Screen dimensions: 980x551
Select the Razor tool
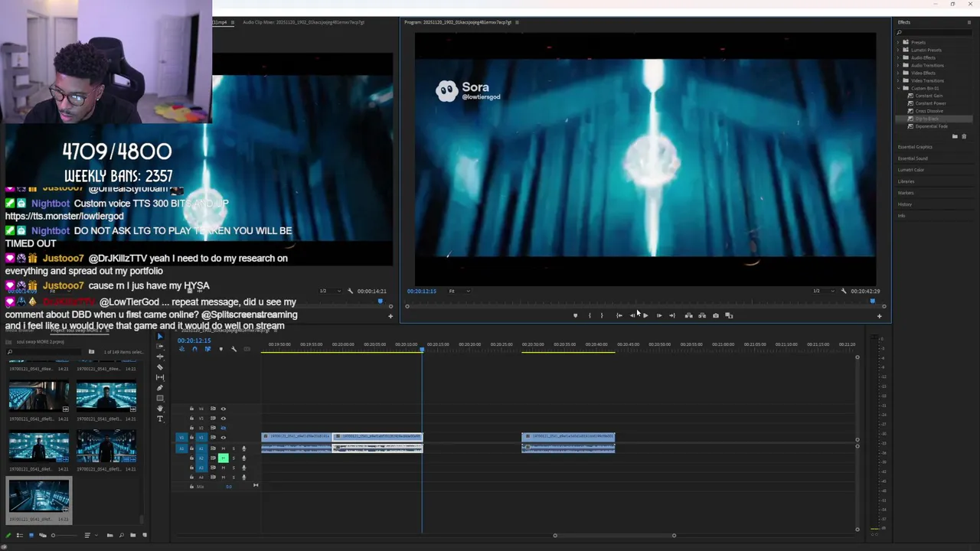(x=160, y=367)
